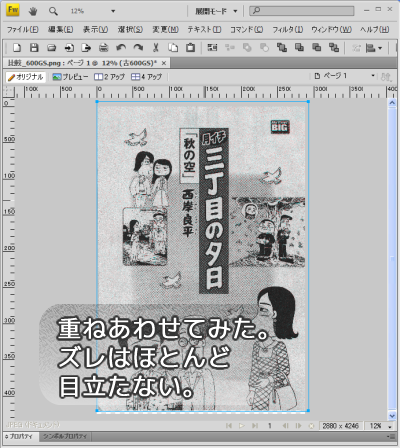This screenshot has height=448, width=400.
Task: Select the Hand tool in the top bar
Action: tap(33, 11)
